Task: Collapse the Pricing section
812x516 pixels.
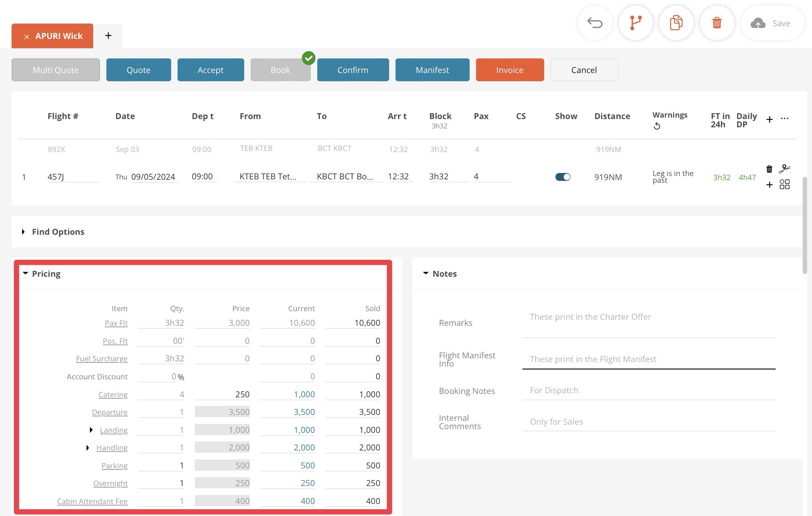Action: [x=25, y=273]
